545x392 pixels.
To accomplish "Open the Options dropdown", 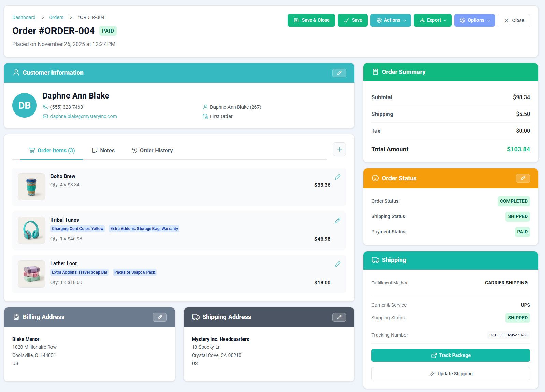I will pyautogui.click(x=474, y=20).
